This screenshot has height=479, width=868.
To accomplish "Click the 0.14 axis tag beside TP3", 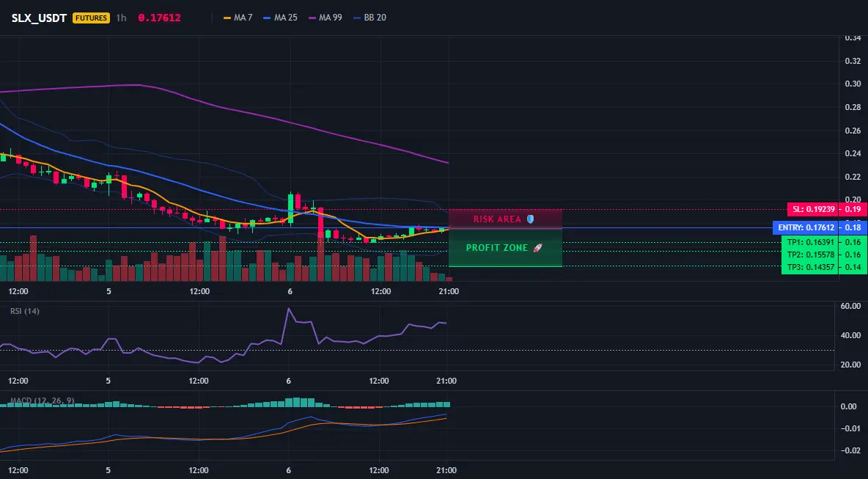I will point(853,268).
